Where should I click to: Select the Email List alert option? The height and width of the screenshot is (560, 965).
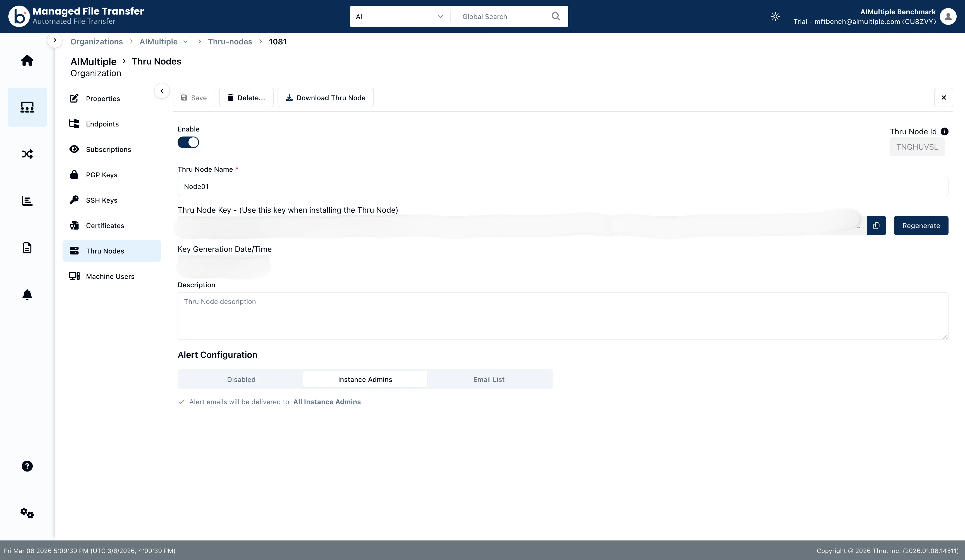(x=489, y=379)
